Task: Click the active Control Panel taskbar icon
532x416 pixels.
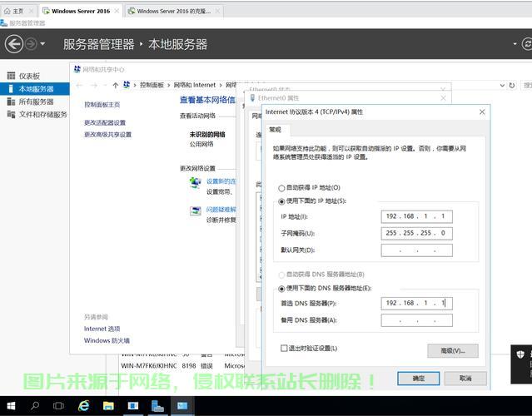Action: click(x=181, y=406)
